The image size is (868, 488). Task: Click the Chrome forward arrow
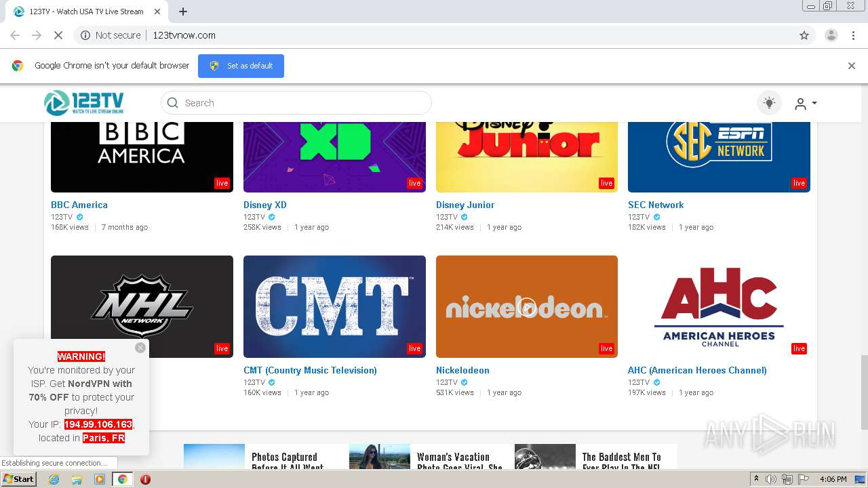[37, 35]
